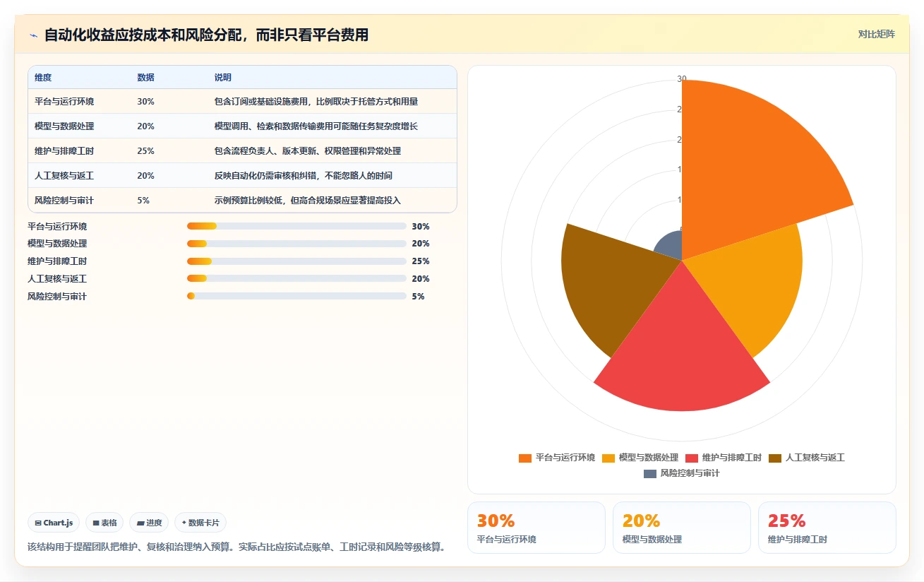Toggle the 人工复核与返工 legend swatch
924x582 pixels.
coord(774,458)
